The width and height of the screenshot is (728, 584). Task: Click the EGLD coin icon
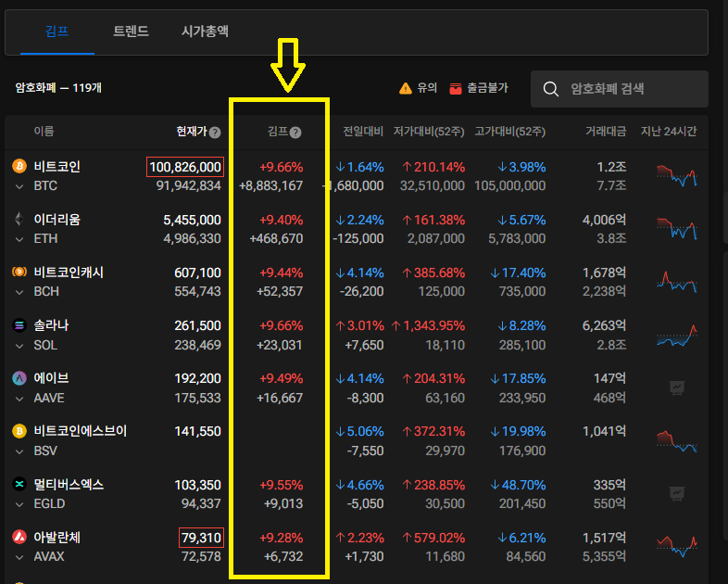click(x=19, y=484)
